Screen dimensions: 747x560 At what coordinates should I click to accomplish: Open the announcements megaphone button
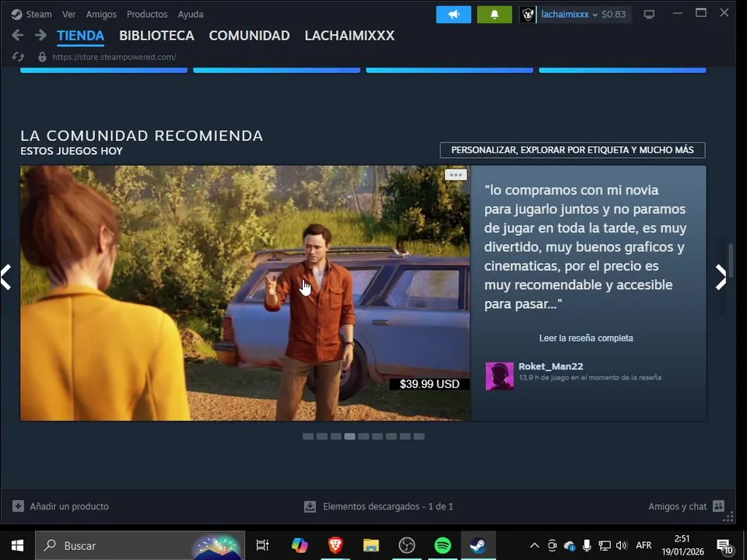click(454, 14)
